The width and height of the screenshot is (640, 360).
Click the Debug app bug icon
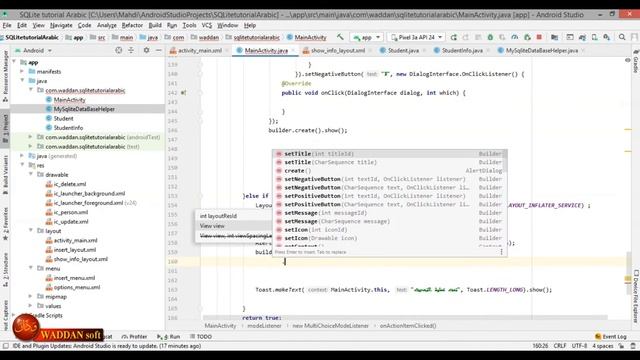pyautogui.click(x=490, y=37)
